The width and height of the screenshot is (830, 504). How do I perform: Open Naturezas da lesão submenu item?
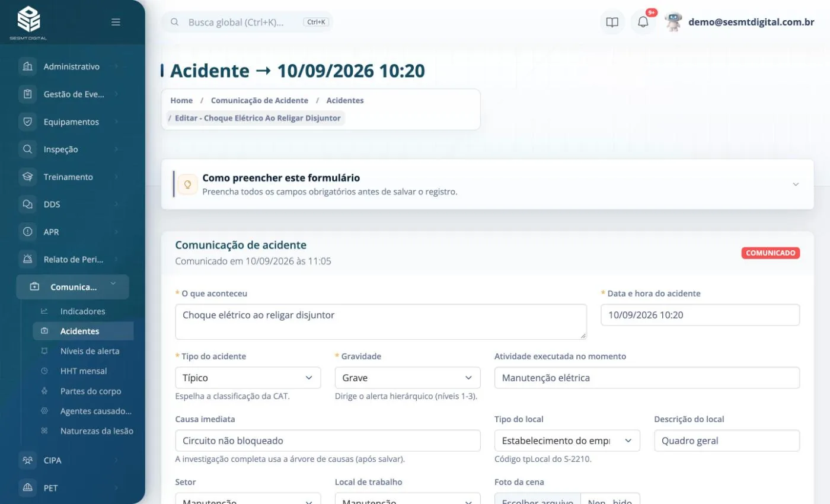83,431
